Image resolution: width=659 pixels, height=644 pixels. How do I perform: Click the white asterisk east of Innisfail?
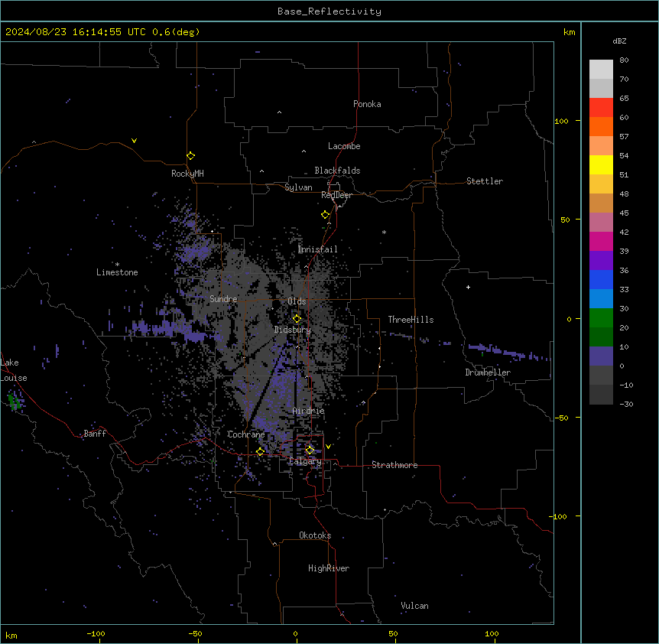(384, 232)
